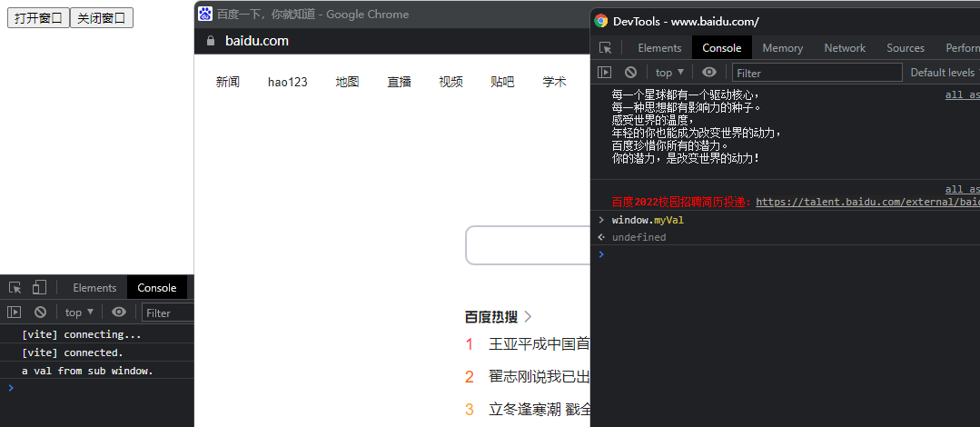The width and height of the screenshot is (980, 427).
Task: Open top context dropdown in DevTools window
Action: click(669, 73)
